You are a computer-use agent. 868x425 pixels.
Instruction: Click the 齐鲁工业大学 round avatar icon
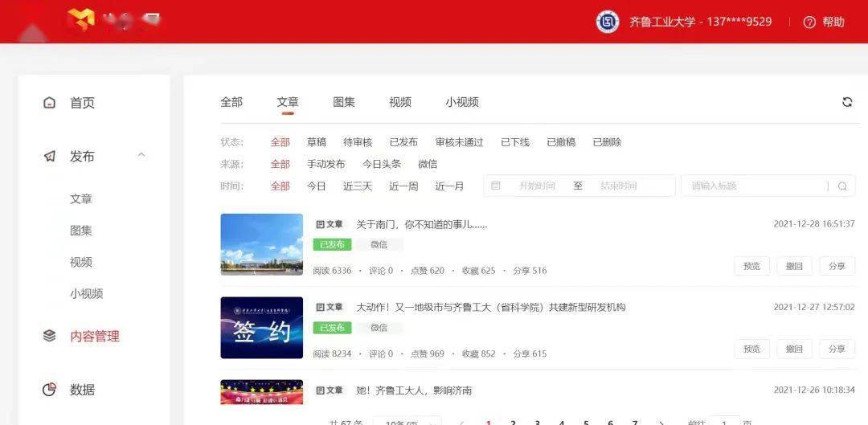pos(608,22)
